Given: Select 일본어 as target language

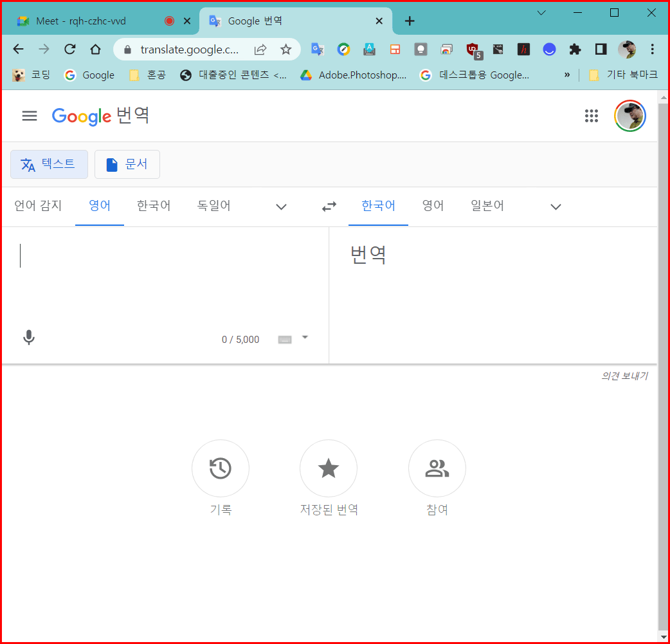Looking at the screenshot, I should [x=487, y=206].
